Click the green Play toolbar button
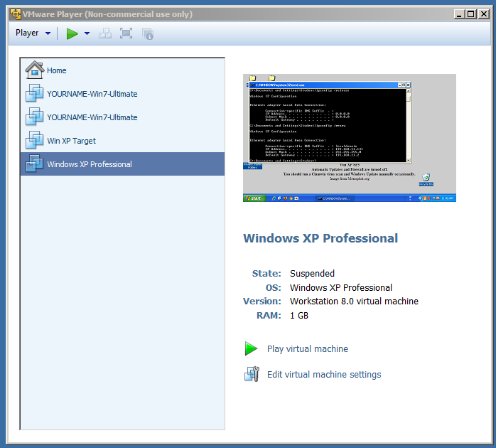Viewport: 496px width, 448px height. [72, 33]
